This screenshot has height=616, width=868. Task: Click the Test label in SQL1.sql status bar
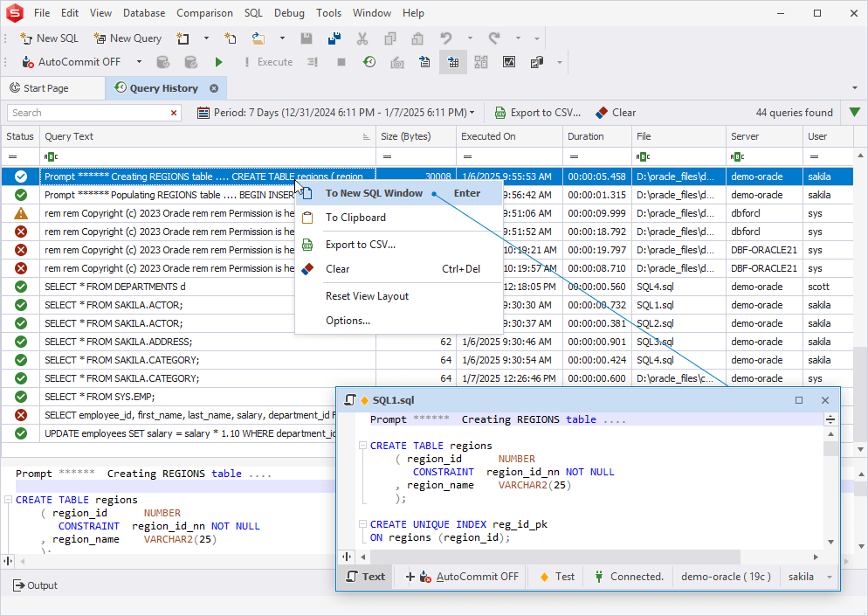(557, 577)
